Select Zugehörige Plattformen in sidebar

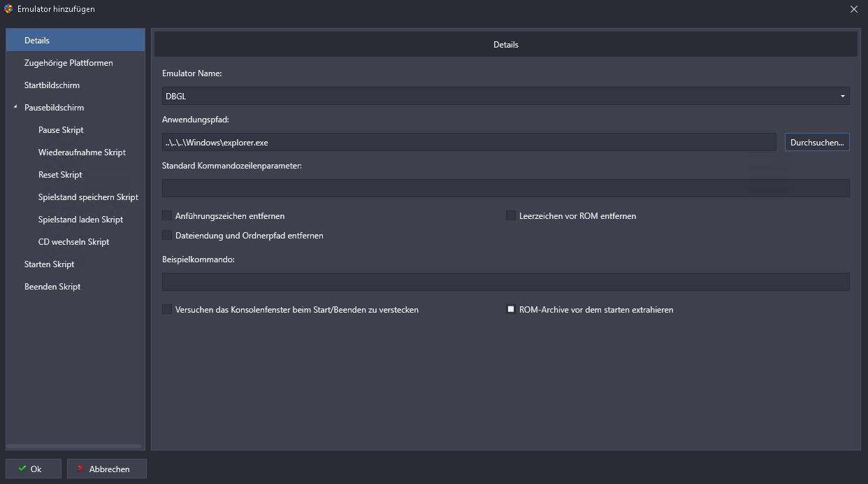coord(68,63)
